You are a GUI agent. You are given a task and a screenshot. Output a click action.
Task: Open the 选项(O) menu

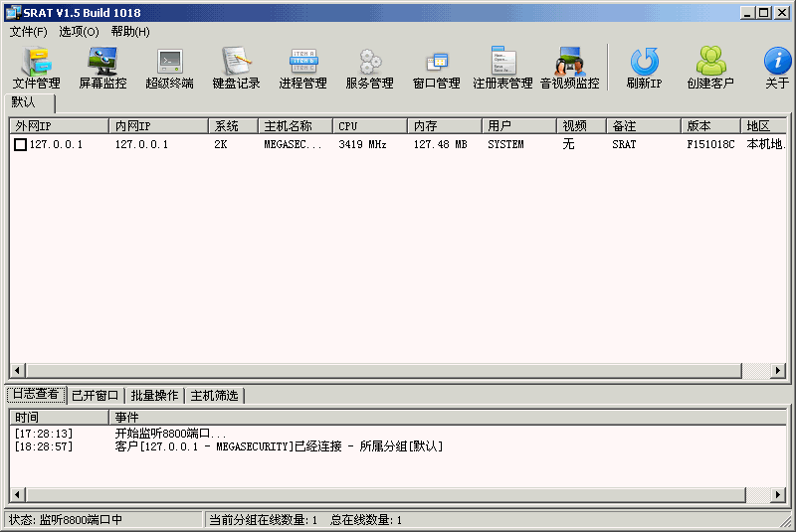pyautogui.click(x=79, y=31)
